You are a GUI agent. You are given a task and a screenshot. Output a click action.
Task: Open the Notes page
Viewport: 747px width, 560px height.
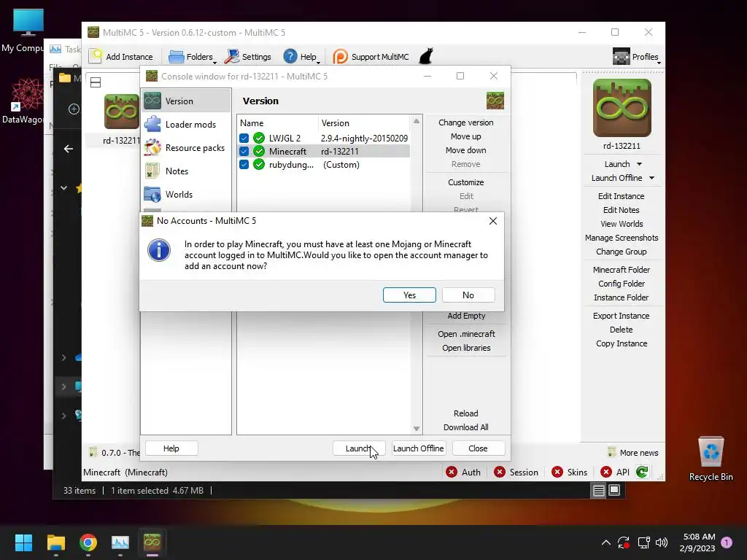[186, 171]
